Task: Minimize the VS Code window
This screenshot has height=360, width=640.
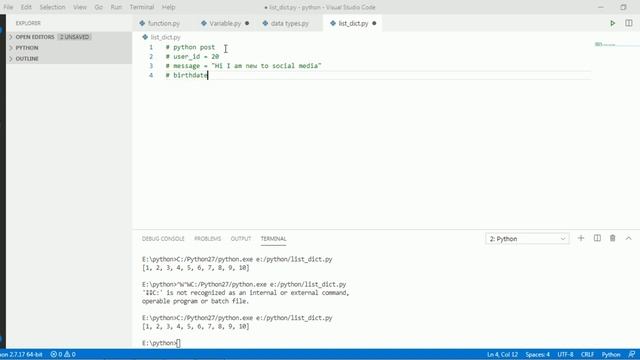Action: pos(600,7)
